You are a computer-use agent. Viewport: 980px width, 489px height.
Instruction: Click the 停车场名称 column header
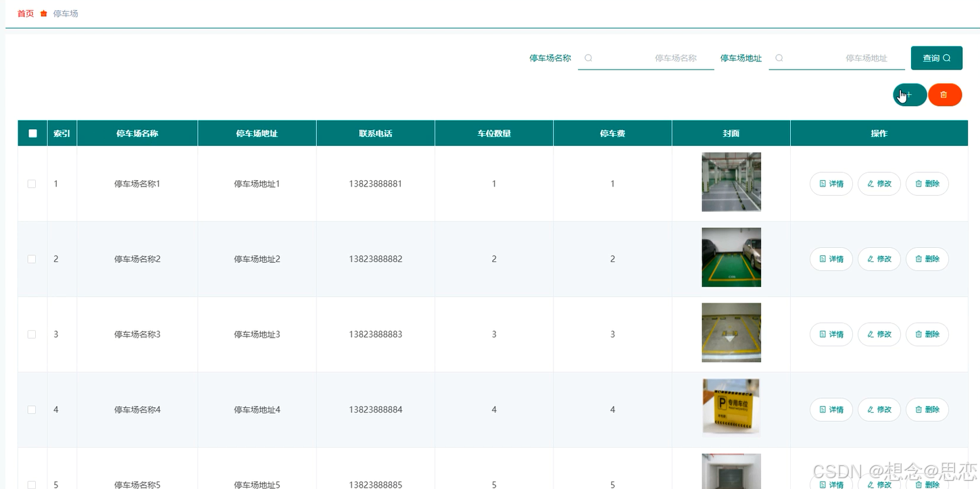coord(137,134)
